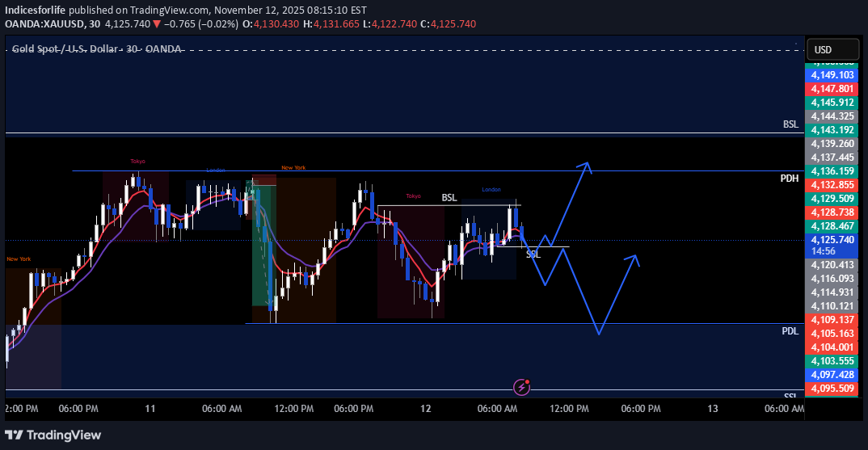Select the current price label 4,125.740
868x450 pixels.
[832, 240]
